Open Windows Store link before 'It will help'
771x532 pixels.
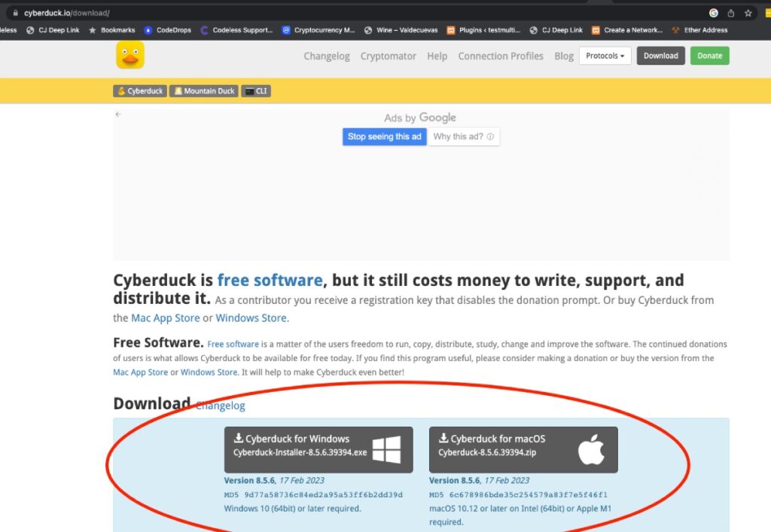[209, 372]
